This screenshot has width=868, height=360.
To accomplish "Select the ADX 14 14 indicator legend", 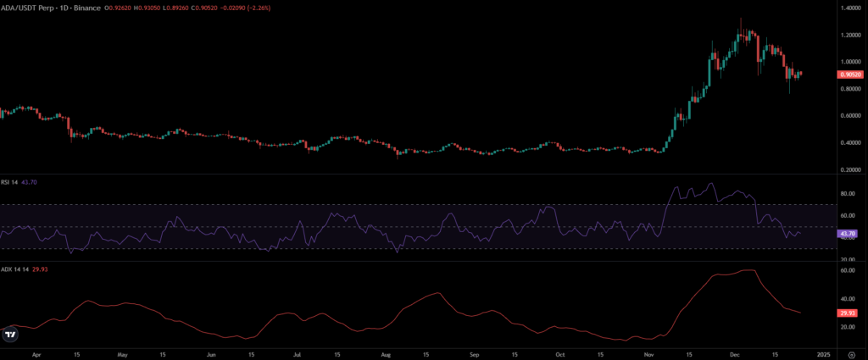I will point(14,269).
